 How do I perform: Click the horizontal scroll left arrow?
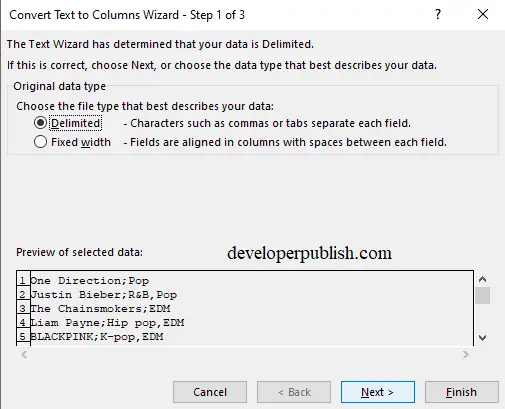pyautogui.click(x=24, y=354)
